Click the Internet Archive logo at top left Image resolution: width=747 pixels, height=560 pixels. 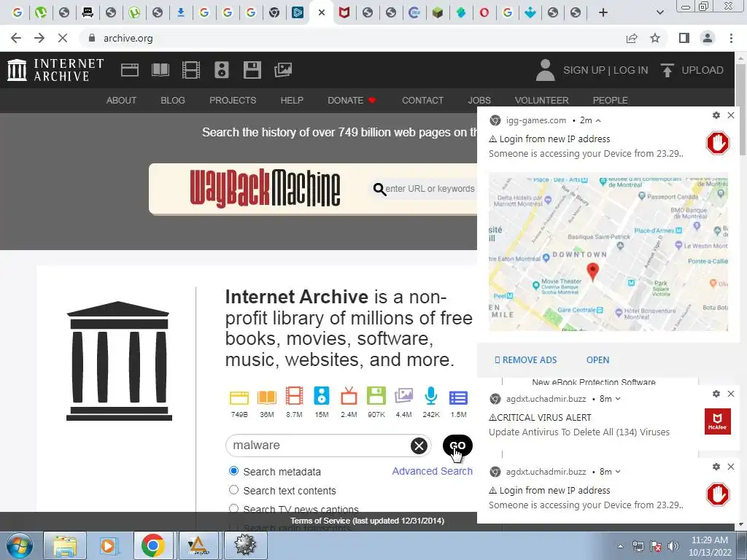click(55, 70)
